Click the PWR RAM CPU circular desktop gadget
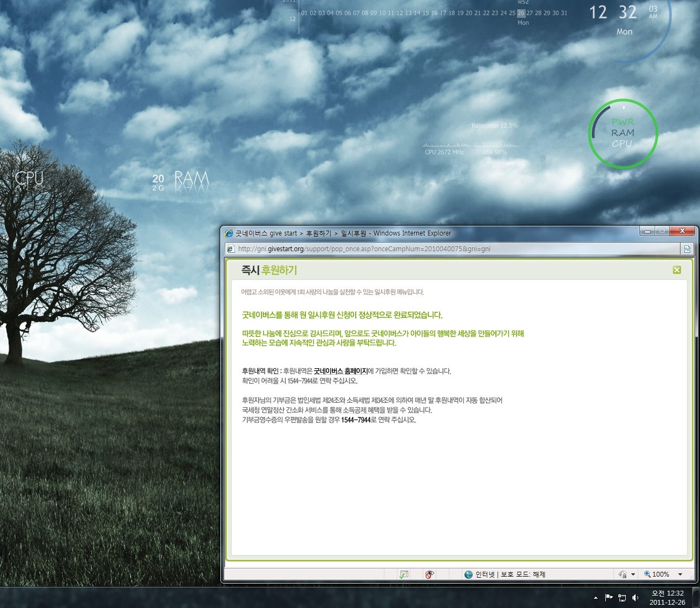 tap(623, 133)
